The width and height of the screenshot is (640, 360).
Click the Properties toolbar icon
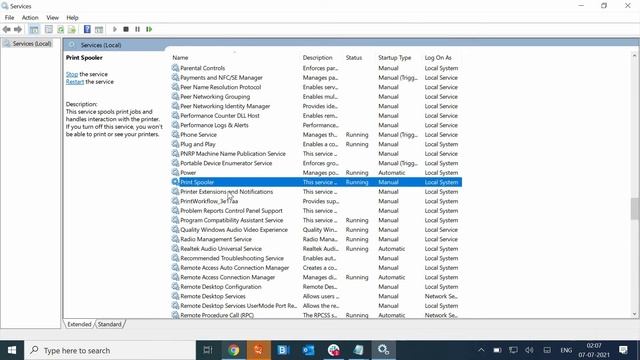tap(49, 29)
